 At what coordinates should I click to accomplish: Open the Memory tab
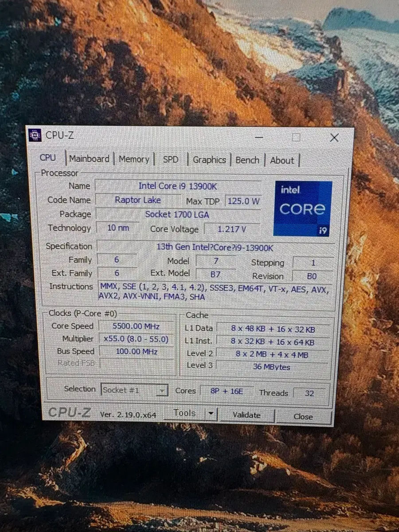[134, 159]
